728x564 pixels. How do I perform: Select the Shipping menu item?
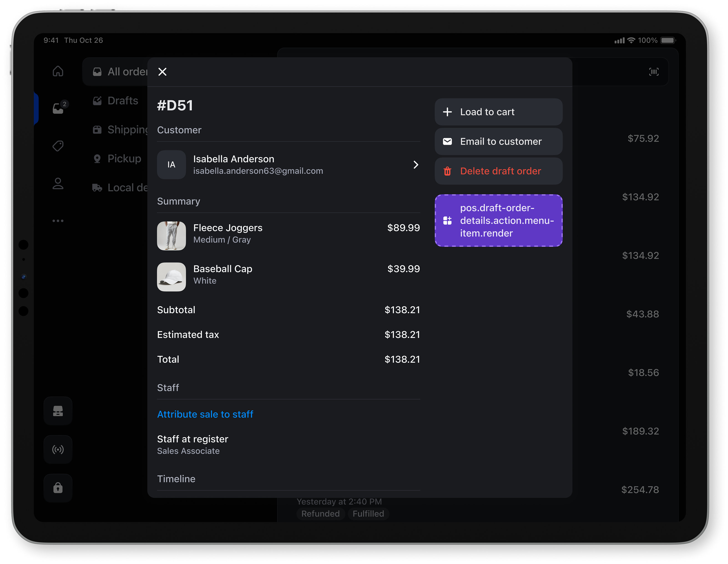point(120,130)
